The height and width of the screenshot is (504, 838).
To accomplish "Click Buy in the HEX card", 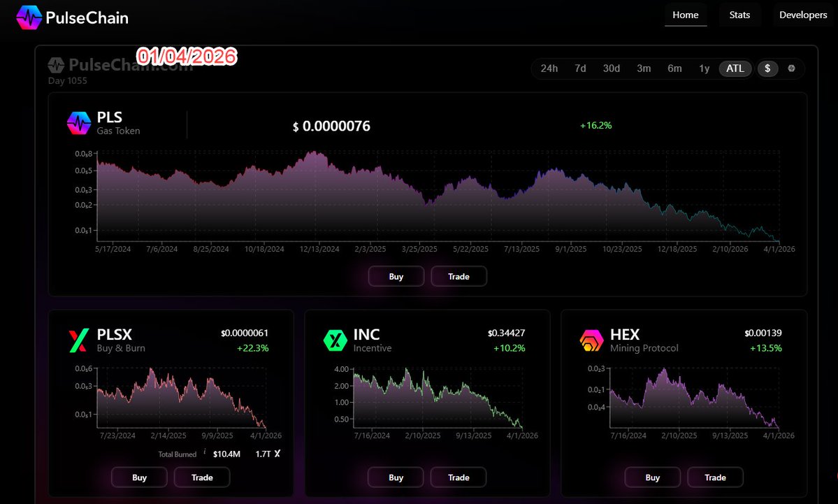I will point(653,477).
